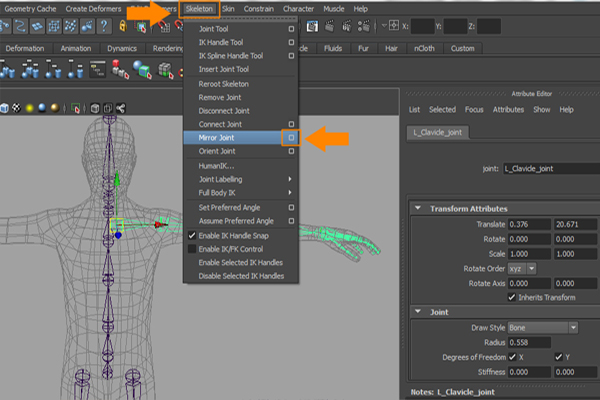Screen dimensions: 600x400
Task: Open Draw Style Bone dropdown
Action: (x=543, y=328)
